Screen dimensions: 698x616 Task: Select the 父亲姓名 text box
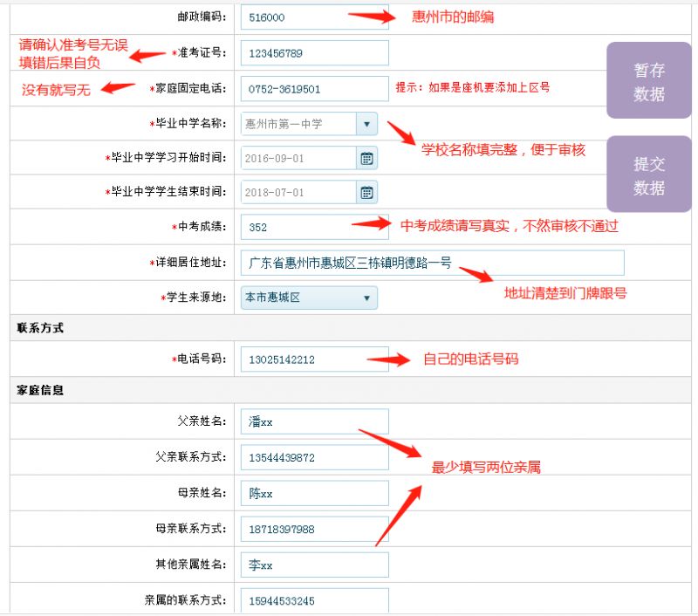tap(314, 422)
